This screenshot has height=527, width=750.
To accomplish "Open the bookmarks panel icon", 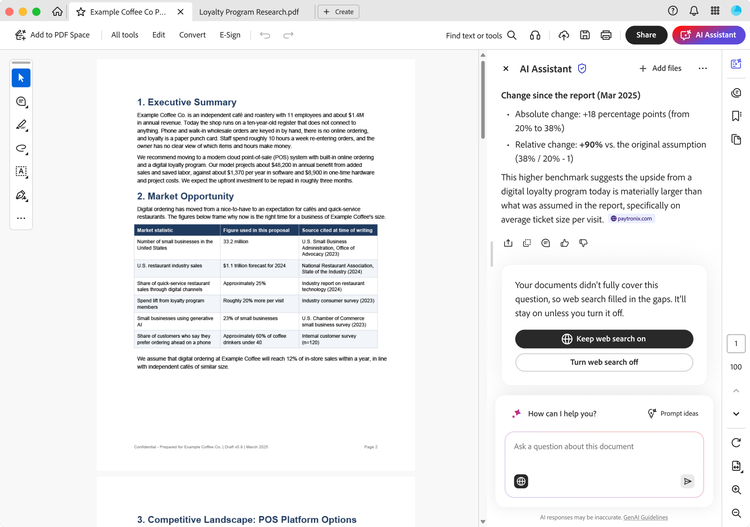I will 736,116.
